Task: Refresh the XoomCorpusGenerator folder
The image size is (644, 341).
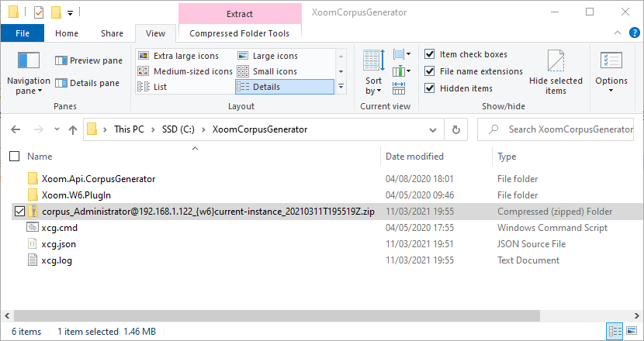Action: [x=456, y=129]
